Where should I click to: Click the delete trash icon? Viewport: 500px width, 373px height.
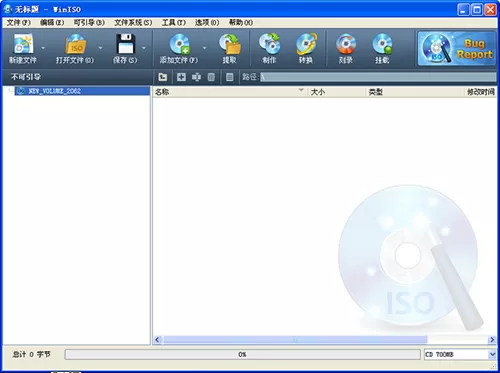click(211, 77)
